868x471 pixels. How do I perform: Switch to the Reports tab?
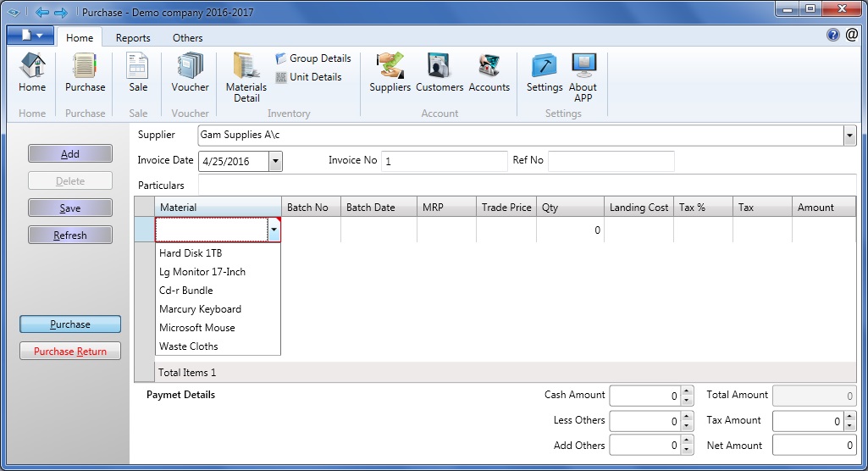point(133,37)
